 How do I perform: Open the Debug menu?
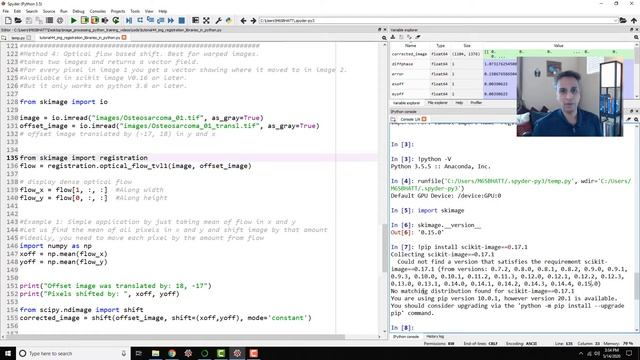pos(78,11)
